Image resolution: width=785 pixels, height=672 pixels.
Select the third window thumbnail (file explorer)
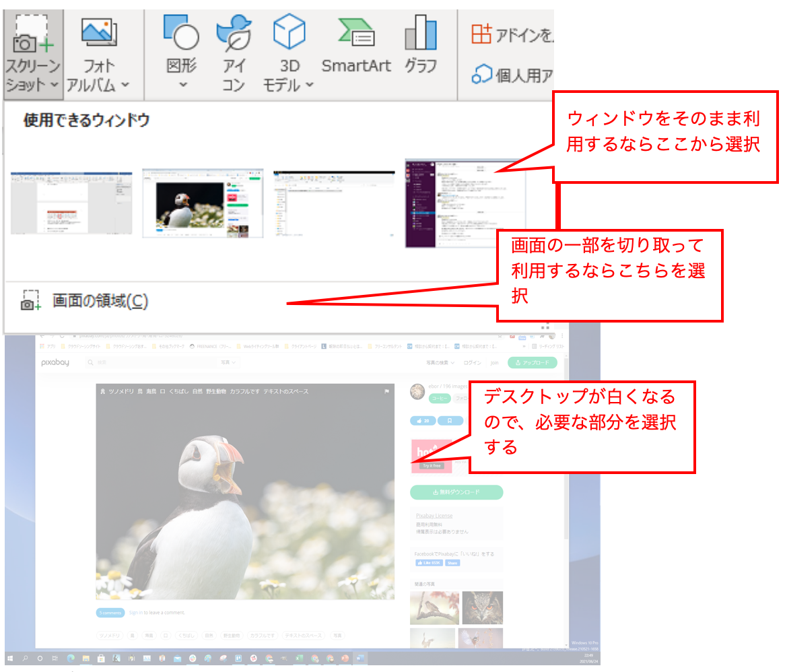point(334,204)
